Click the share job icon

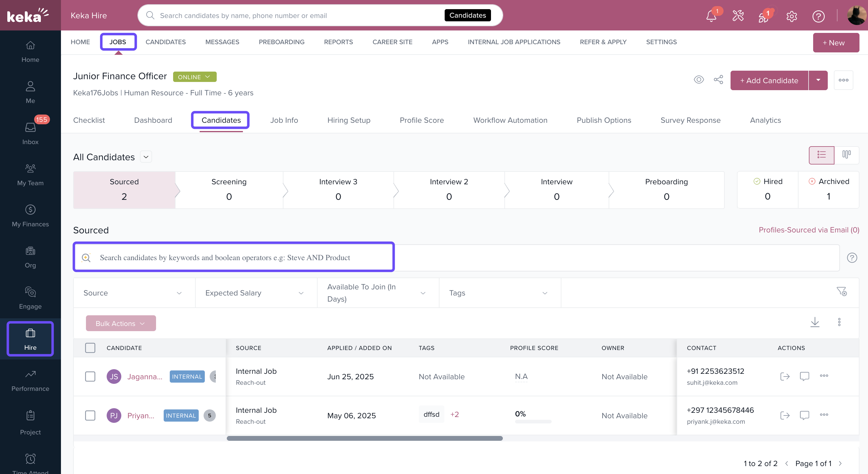click(718, 80)
